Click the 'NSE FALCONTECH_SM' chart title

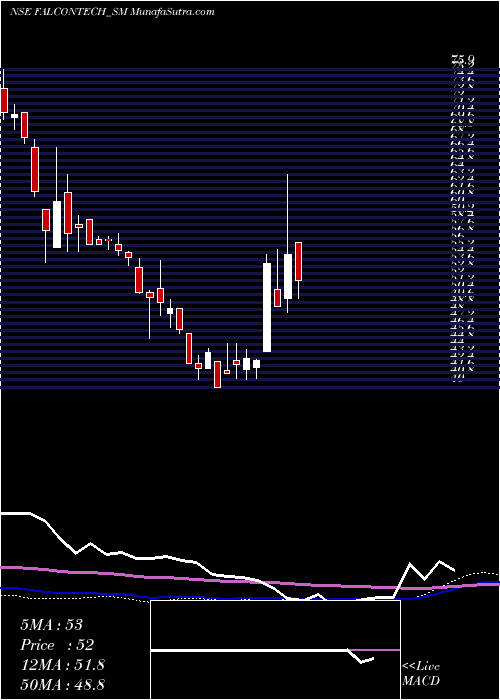(x=69, y=12)
